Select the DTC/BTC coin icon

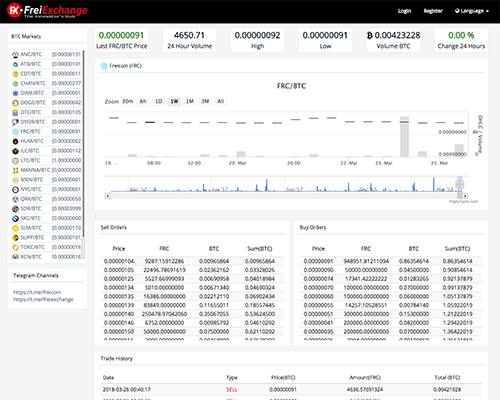point(15,112)
